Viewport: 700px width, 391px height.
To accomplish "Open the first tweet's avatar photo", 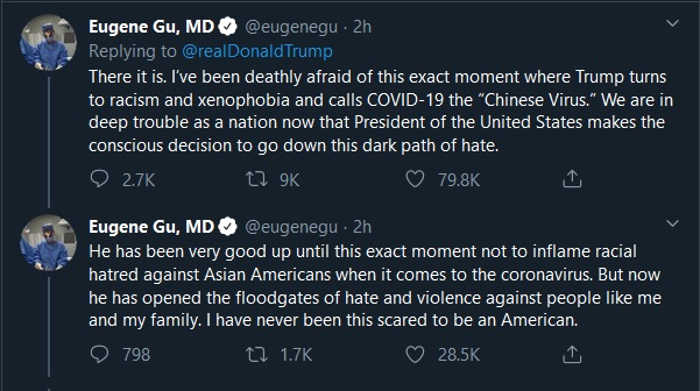I will [48, 42].
